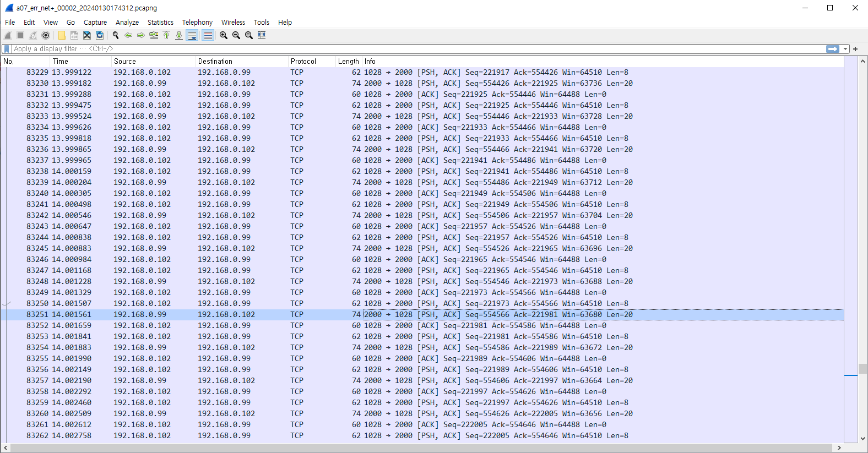Open the Wireless menu
Image resolution: width=868 pixels, height=453 pixels.
click(233, 23)
